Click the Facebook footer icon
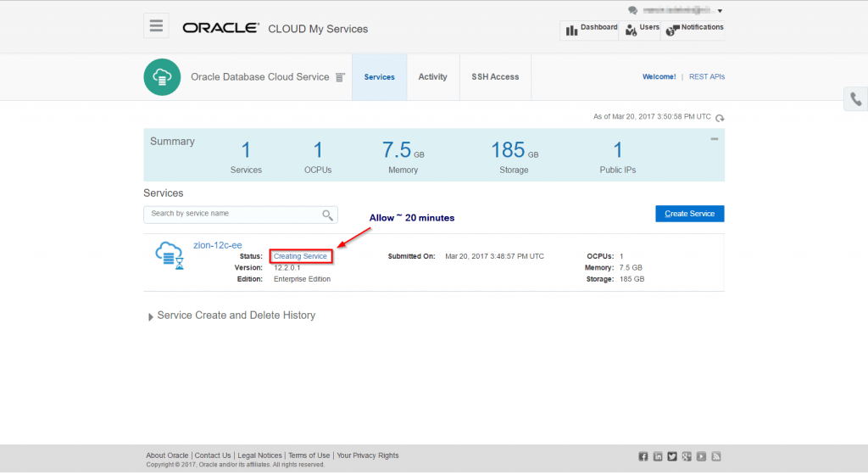The image size is (868, 475). [x=643, y=456]
